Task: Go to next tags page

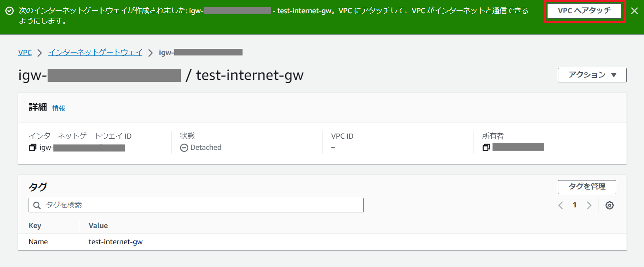Action: tap(589, 205)
